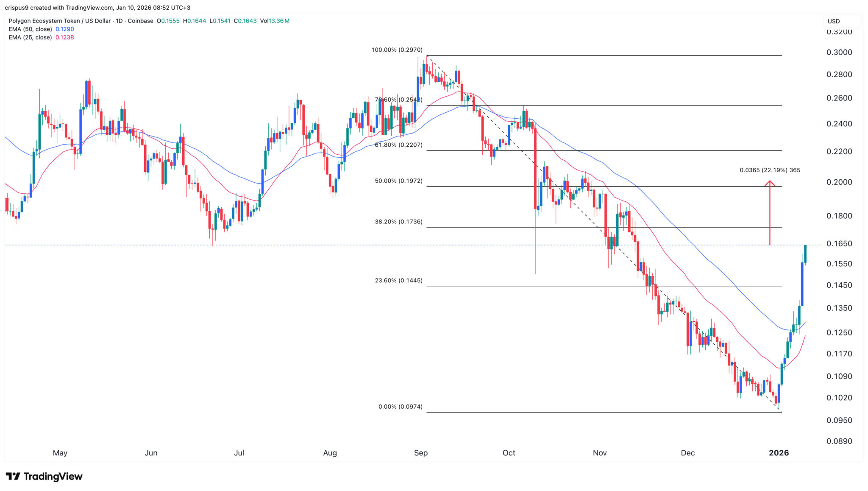Click the TradingView logo icon

13,477
